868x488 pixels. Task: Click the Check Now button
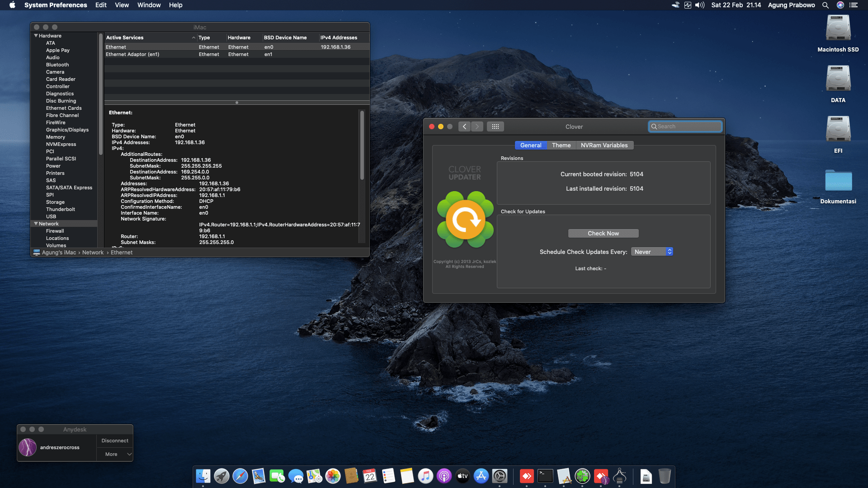point(603,233)
